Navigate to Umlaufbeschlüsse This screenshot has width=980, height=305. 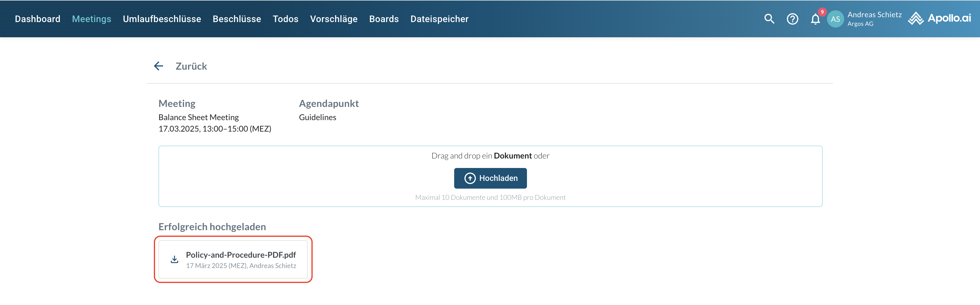pyautogui.click(x=162, y=19)
